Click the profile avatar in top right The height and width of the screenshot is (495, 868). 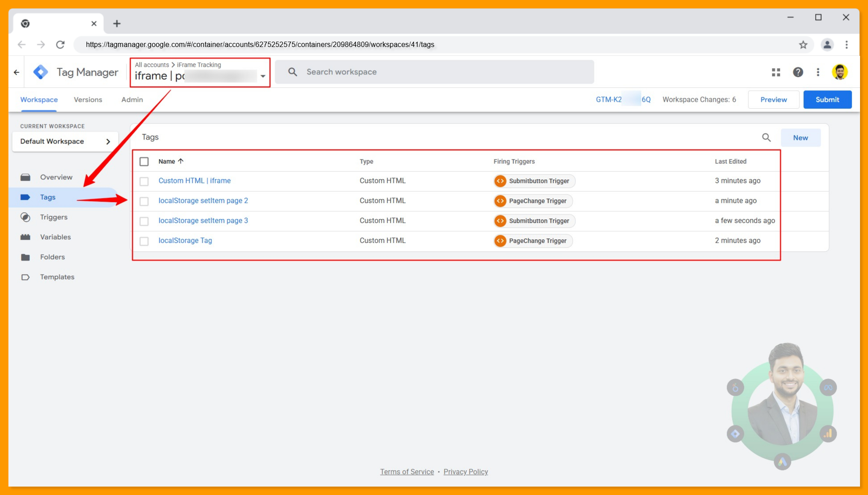pyautogui.click(x=840, y=72)
